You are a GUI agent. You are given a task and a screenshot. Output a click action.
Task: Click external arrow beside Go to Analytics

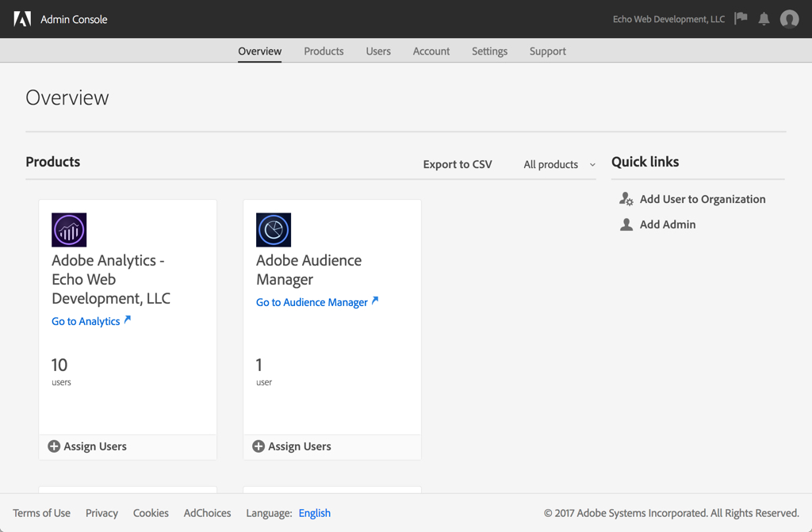pos(128,319)
